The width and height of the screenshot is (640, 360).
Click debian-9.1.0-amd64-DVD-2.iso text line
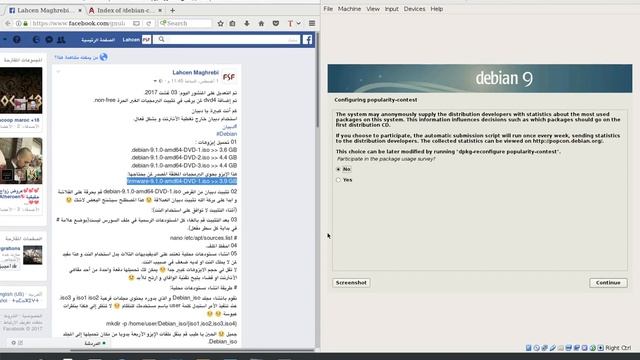pyautogui.click(x=184, y=158)
